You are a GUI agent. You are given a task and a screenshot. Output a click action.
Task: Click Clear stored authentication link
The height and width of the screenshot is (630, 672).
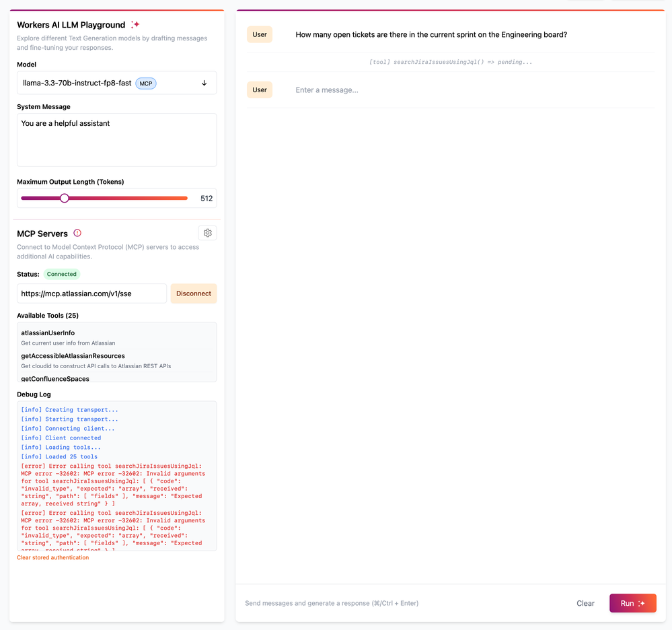click(x=53, y=557)
